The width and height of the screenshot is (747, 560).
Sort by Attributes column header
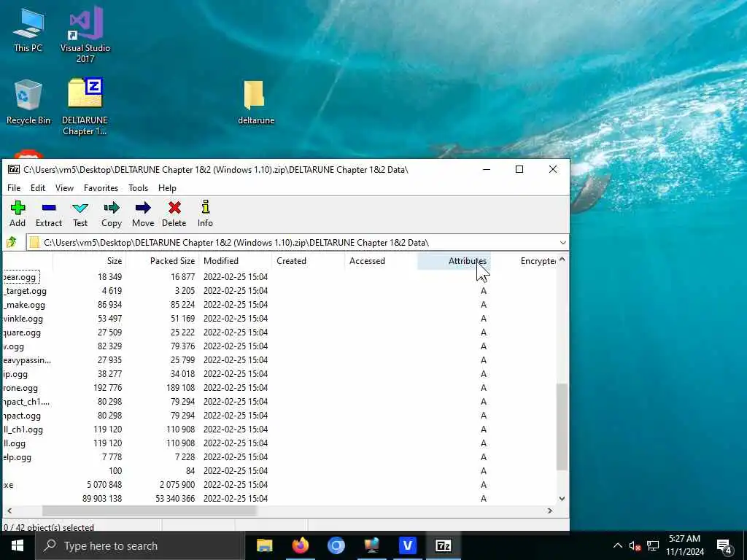[x=454, y=261]
